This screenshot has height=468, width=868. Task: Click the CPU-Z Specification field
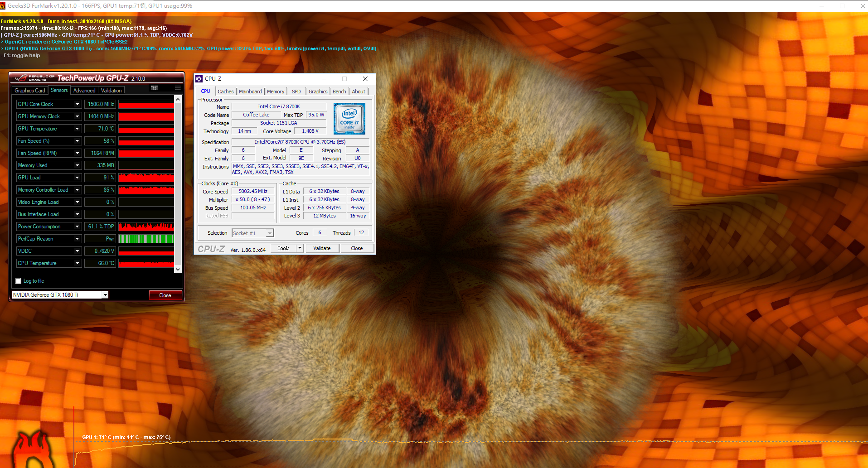point(300,142)
